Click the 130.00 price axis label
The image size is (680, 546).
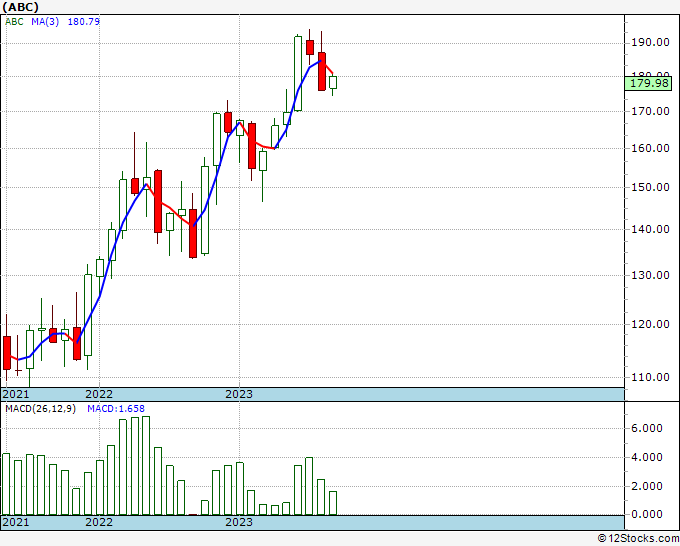[650, 275]
